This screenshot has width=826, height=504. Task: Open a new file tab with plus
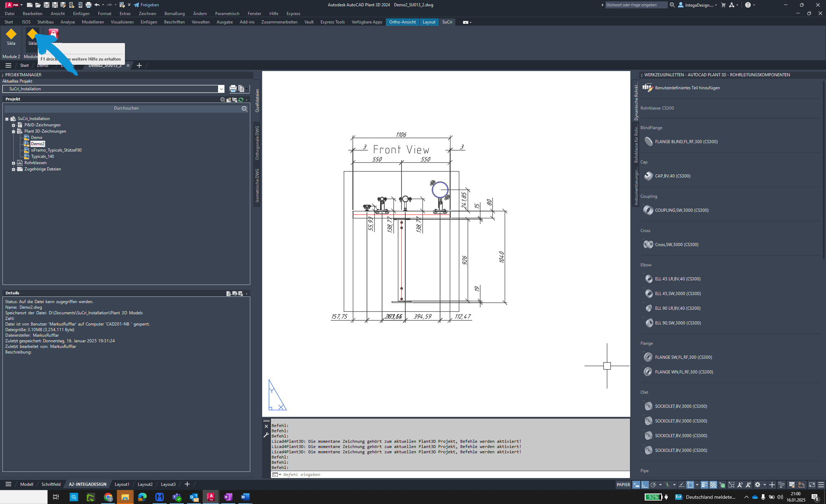click(x=139, y=65)
